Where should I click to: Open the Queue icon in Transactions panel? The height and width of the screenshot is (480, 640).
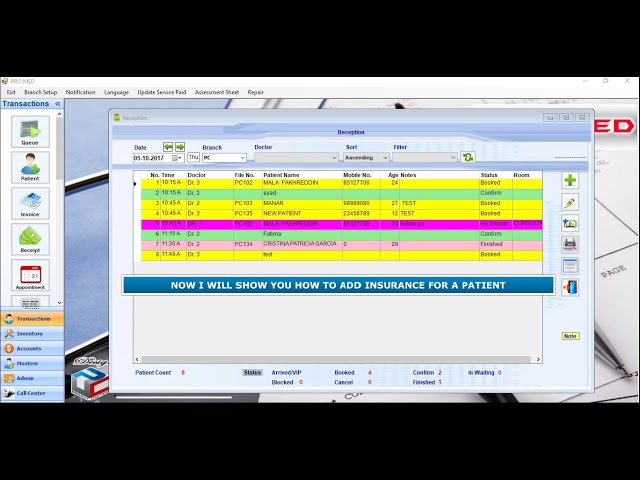tap(30, 131)
